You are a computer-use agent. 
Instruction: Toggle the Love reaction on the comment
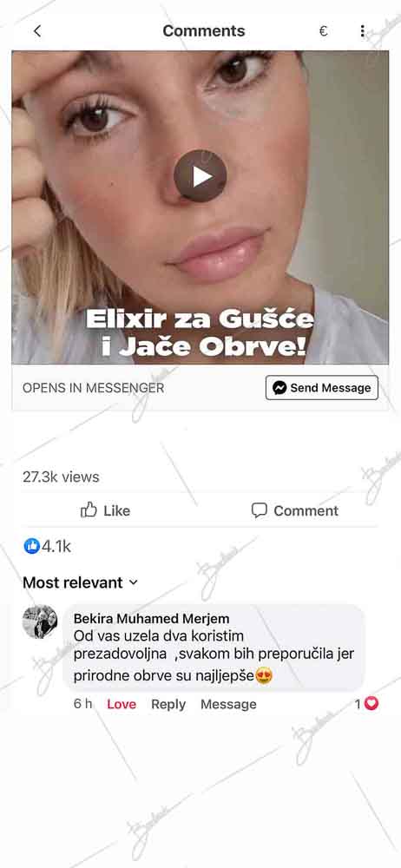click(122, 704)
